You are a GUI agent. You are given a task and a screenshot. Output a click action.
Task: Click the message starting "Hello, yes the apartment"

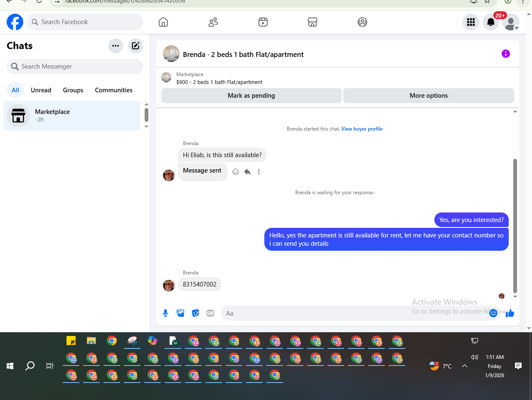tap(387, 240)
